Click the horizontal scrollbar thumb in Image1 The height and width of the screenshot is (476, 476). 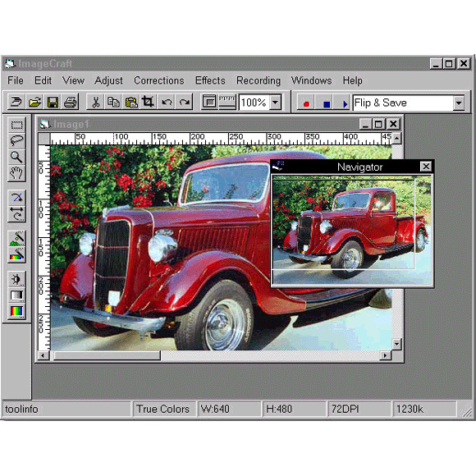point(107,355)
